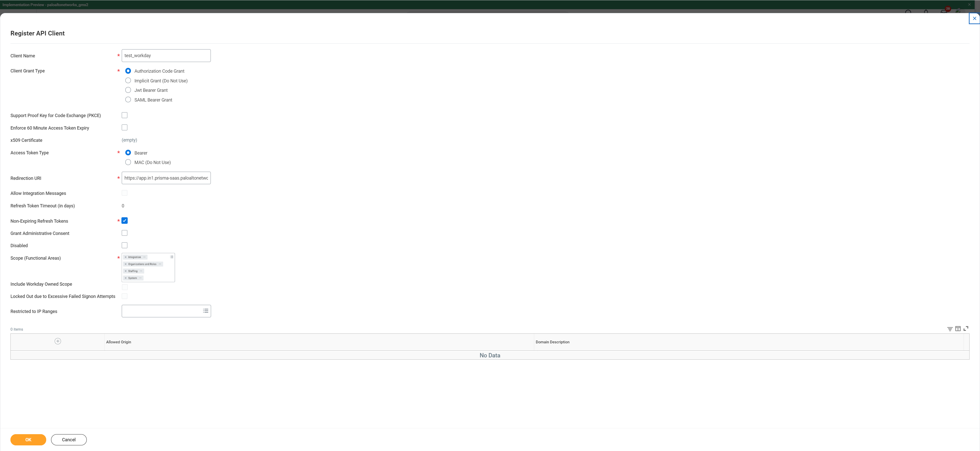
Task: Click the grid column preferences icon
Action: pyautogui.click(x=958, y=329)
